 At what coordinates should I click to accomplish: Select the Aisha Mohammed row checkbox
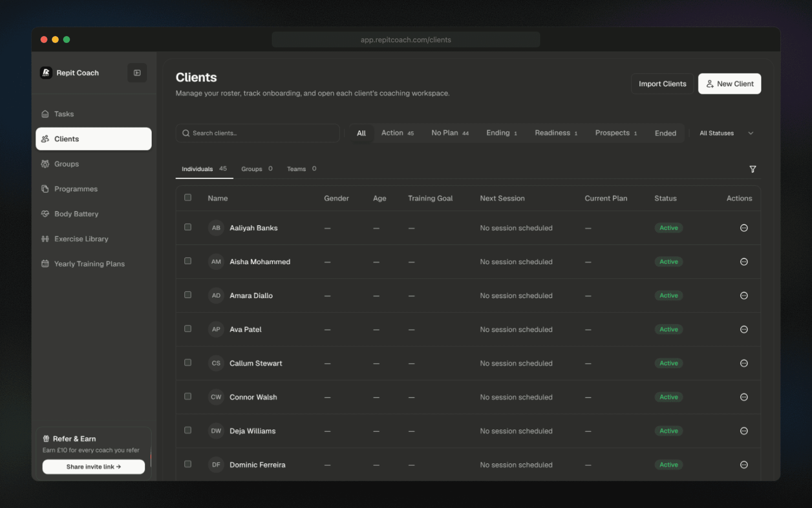pos(188,261)
